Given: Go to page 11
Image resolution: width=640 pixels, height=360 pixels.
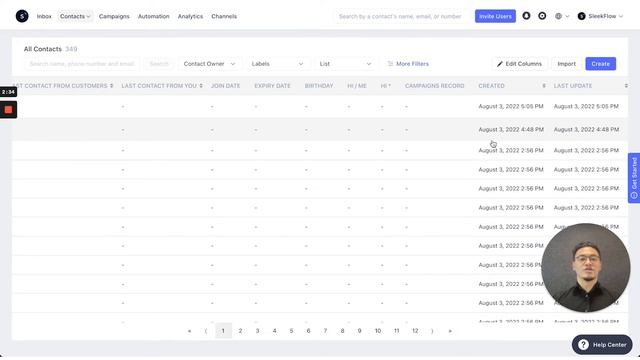Looking at the screenshot, I should pyautogui.click(x=396, y=331).
